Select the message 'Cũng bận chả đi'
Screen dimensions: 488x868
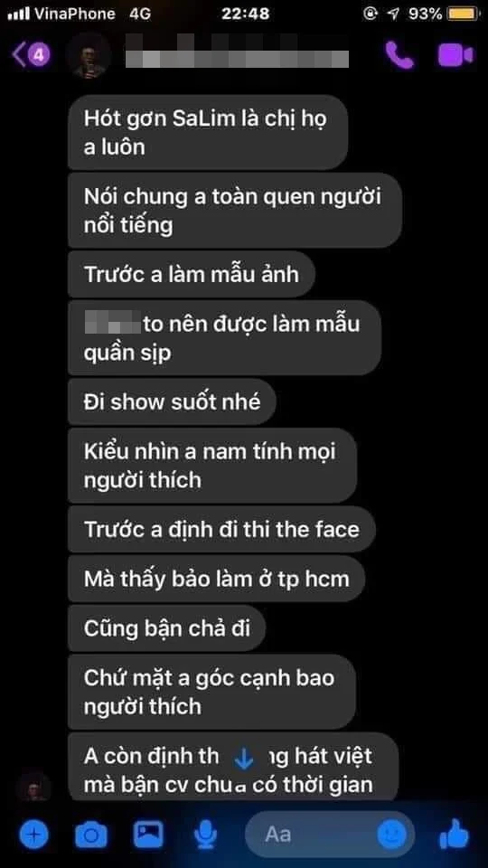[x=167, y=629]
